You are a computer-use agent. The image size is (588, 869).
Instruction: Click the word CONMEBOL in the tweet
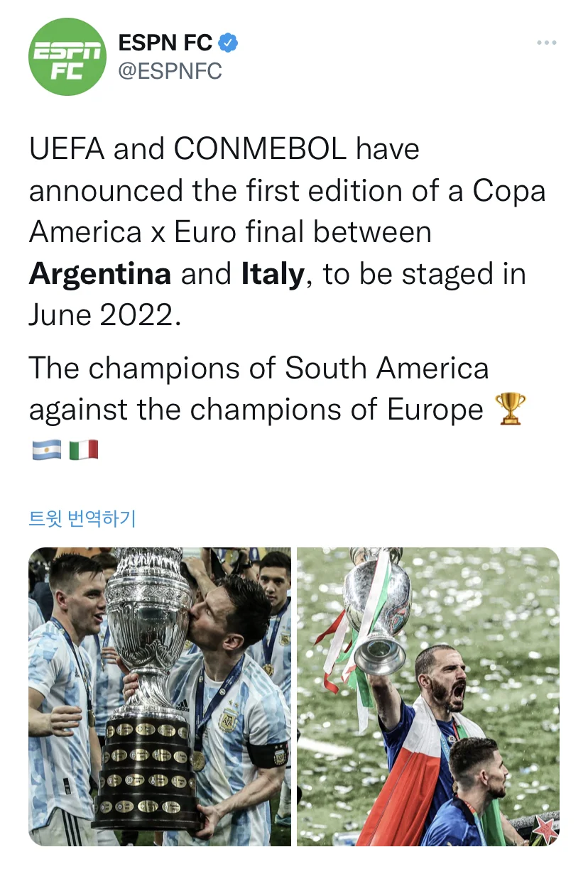tap(261, 149)
